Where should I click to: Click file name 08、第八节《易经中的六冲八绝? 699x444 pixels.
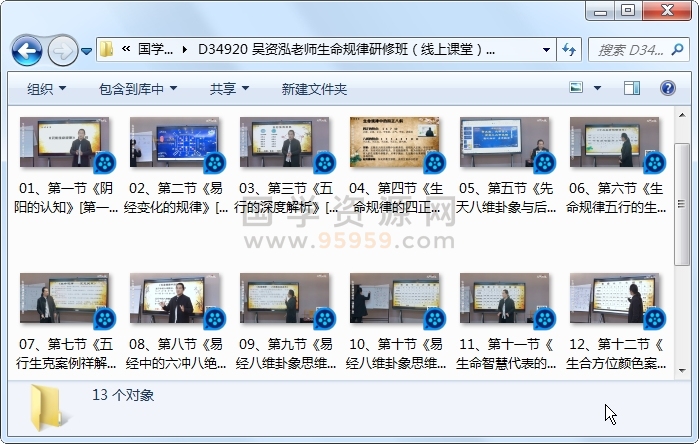[176, 354]
